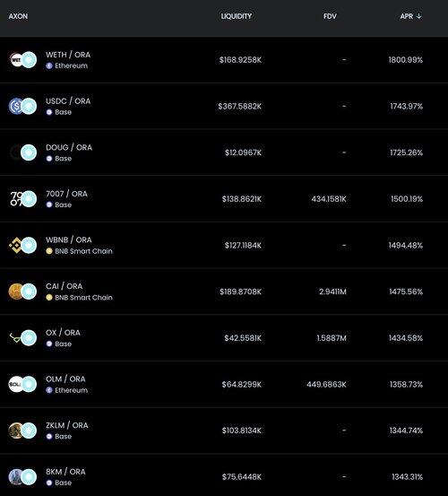Click the 8KM / ORA token pair icon
The image size is (448, 496).
pos(22,477)
